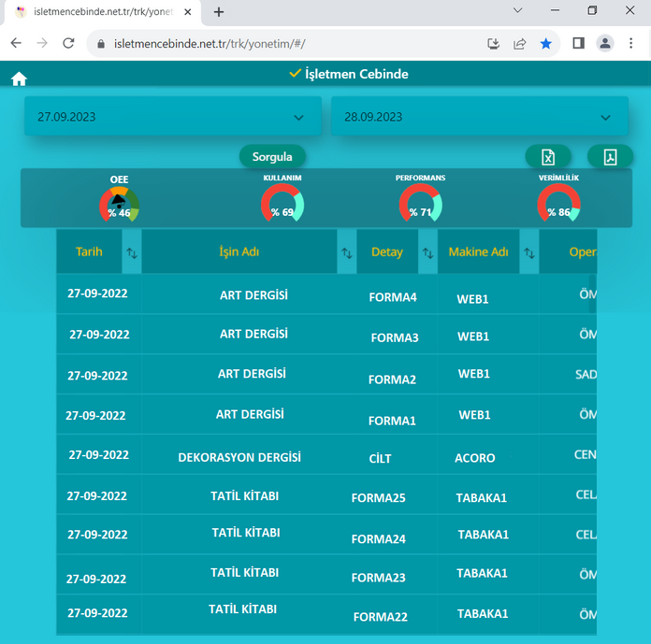Select the DEKORASYON DERGİSİ table row

[x=239, y=458]
